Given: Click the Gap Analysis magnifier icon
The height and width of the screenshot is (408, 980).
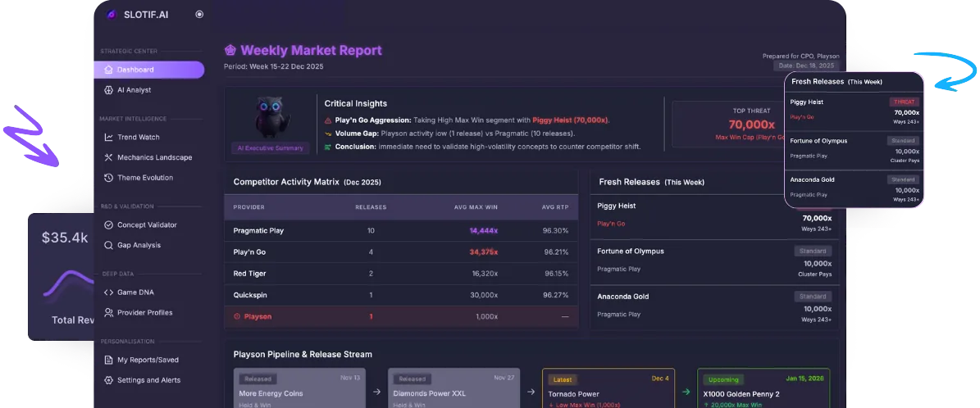Looking at the screenshot, I should coord(109,245).
